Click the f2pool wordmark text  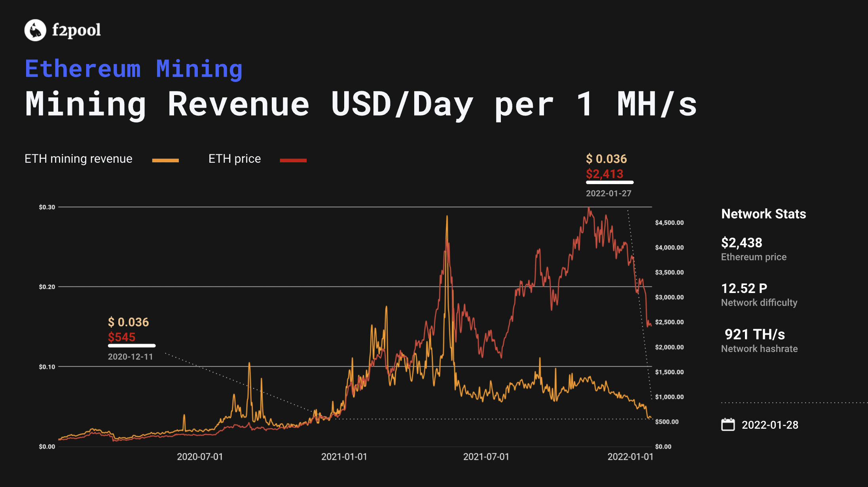click(76, 30)
